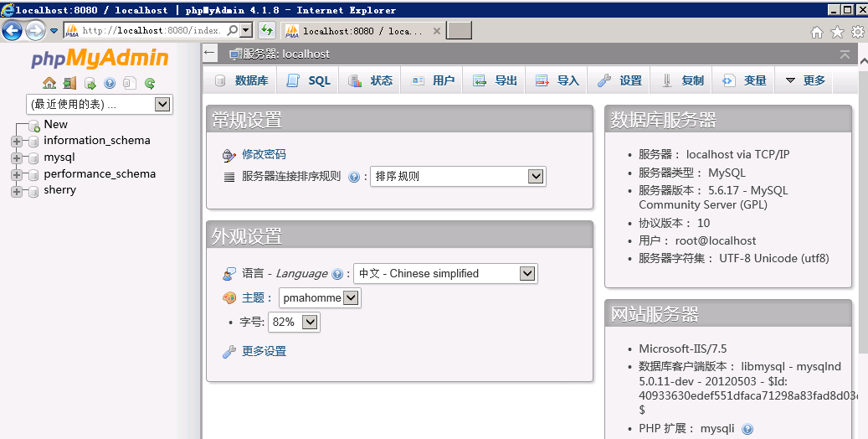Image resolution: width=868 pixels, height=439 pixels.
Task: Expand the information_schema tree node
Action: click(17, 142)
